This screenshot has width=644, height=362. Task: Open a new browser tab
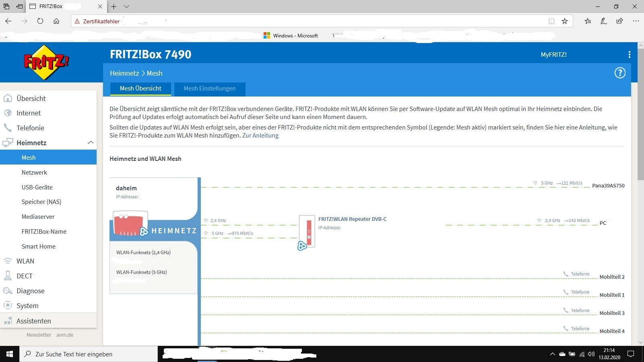(x=114, y=6)
